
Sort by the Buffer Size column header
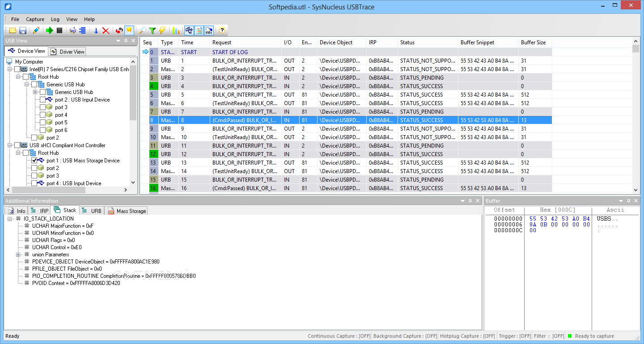point(535,42)
